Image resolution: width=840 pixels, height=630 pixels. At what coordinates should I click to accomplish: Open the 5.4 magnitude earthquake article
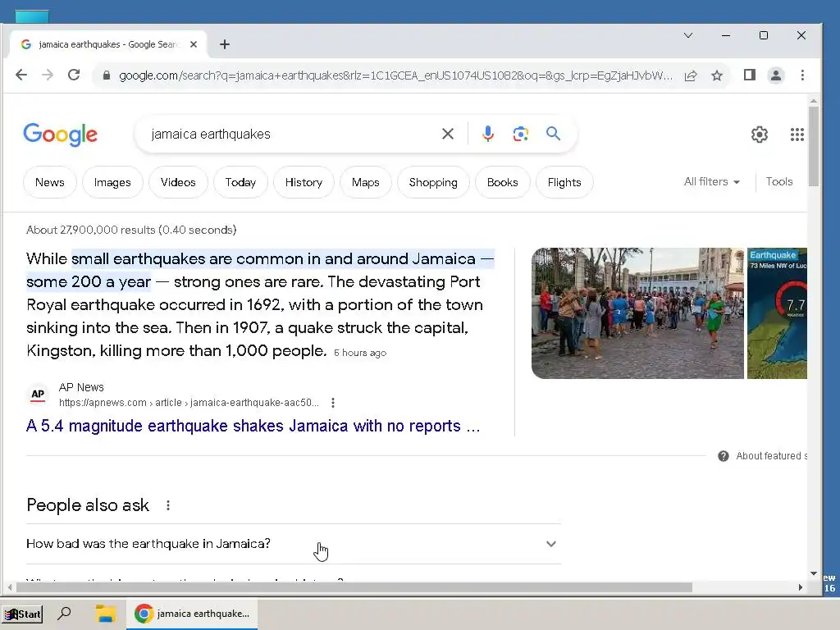(253, 426)
